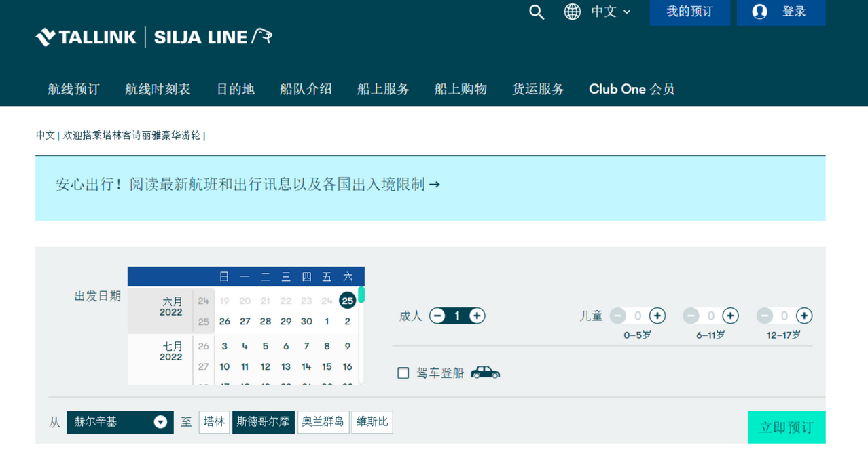Viewport: 868px width, 456px height.
Task: Choose 斯德哥尔摩 as destination
Action: click(264, 422)
